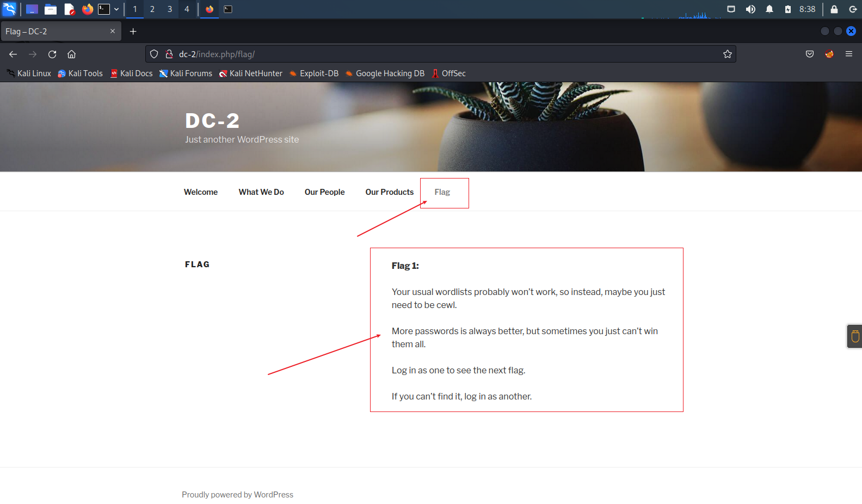Viewport: 862px width, 504px height.
Task: Minimize the Firefox window
Action: [x=825, y=31]
